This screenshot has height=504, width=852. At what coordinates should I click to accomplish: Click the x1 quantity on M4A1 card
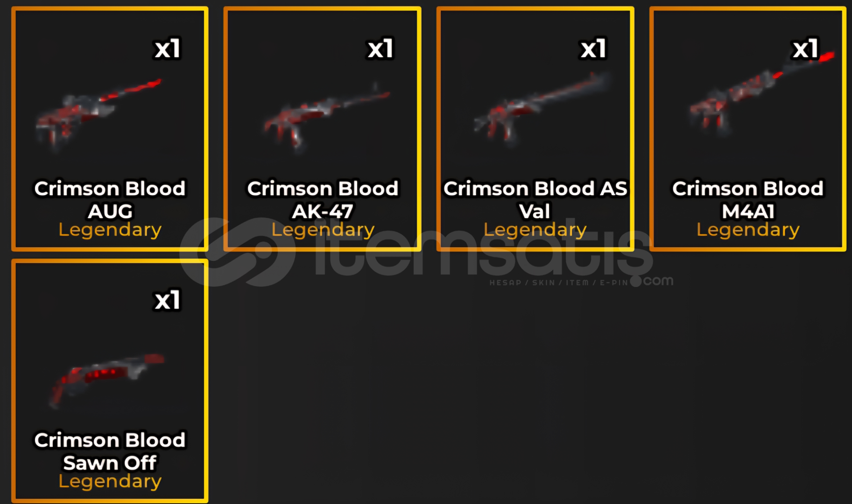pos(806,49)
